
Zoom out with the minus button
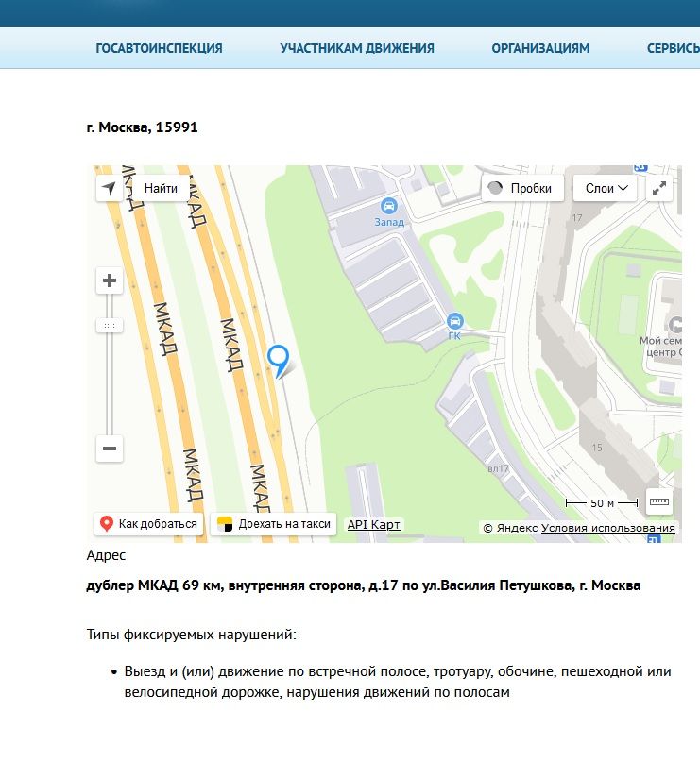click(110, 449)
